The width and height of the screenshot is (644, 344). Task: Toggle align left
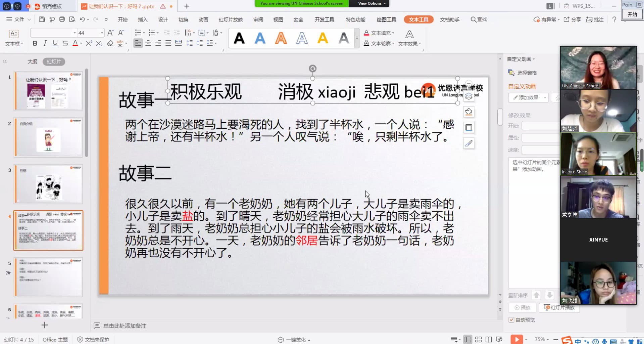pyautogui.click(x=138, y=43)
